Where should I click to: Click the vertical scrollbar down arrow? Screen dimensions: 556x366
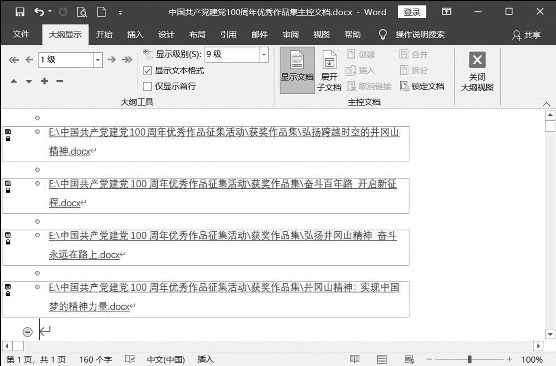tap(550, 334)
